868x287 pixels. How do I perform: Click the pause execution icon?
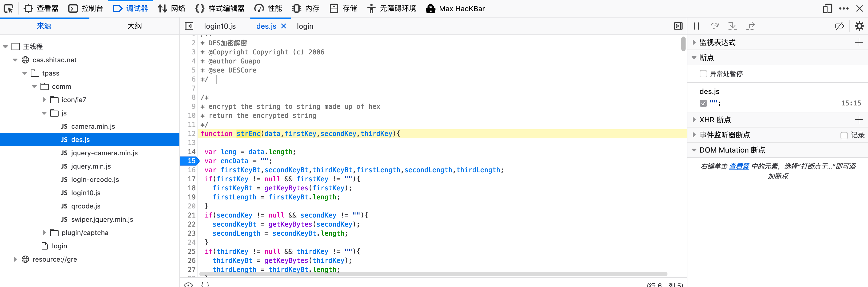pos(696,26)
